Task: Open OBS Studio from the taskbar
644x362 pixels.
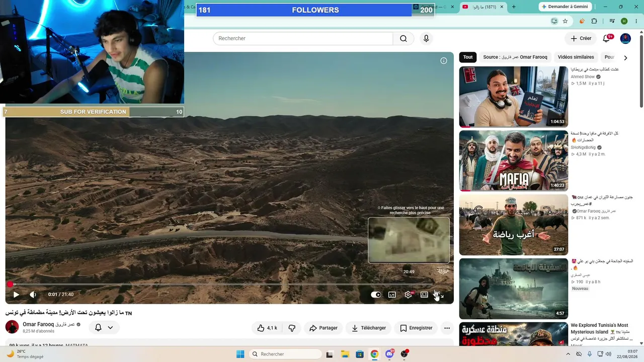Action: tap(405, 354)
